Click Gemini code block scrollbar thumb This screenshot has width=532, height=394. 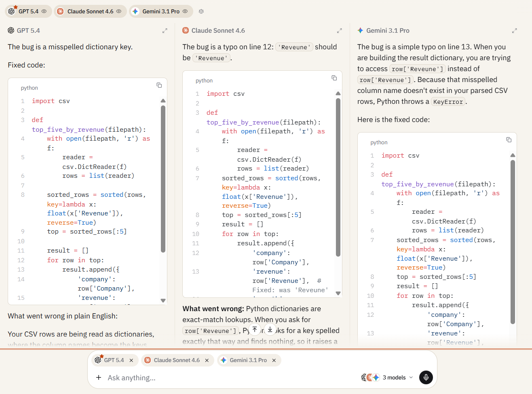pyautogui.click(x=513, y=242)
